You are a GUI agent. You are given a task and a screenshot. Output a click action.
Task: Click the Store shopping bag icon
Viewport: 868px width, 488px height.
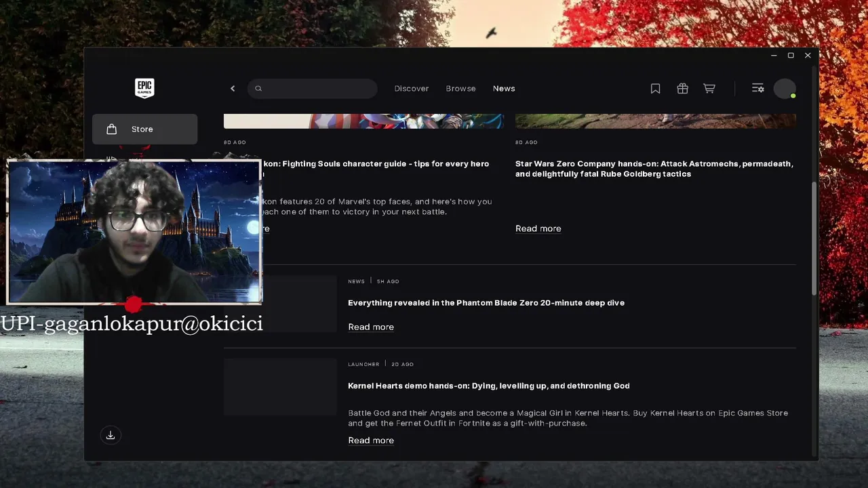[x=112, y=129]
